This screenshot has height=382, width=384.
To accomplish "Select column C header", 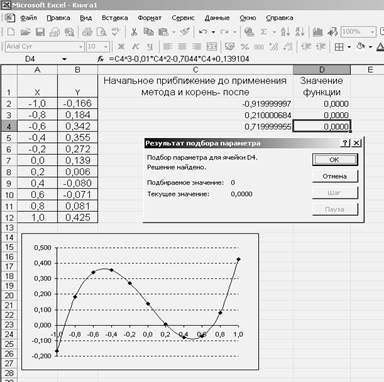I will point(196,70).
